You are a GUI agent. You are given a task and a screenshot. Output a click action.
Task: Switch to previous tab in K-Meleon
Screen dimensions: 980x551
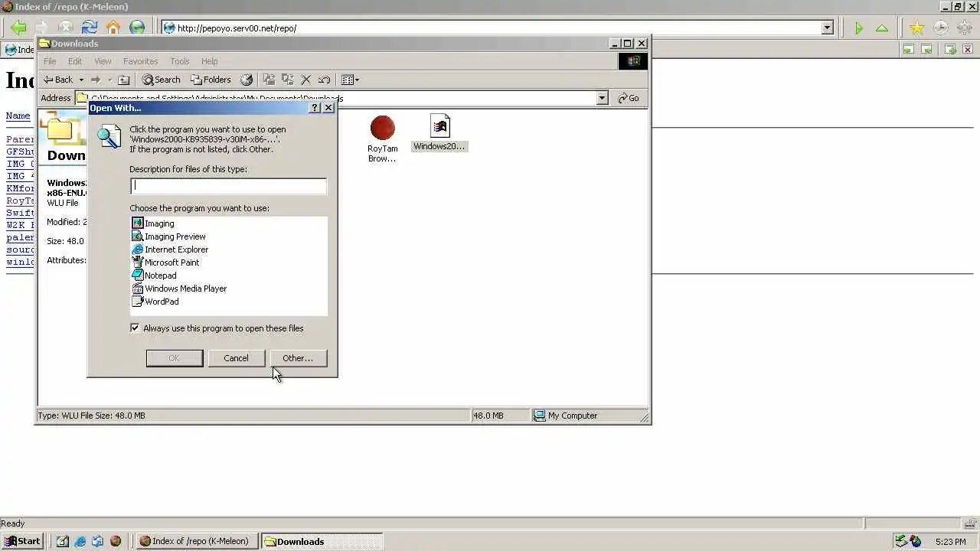(908, 50)
